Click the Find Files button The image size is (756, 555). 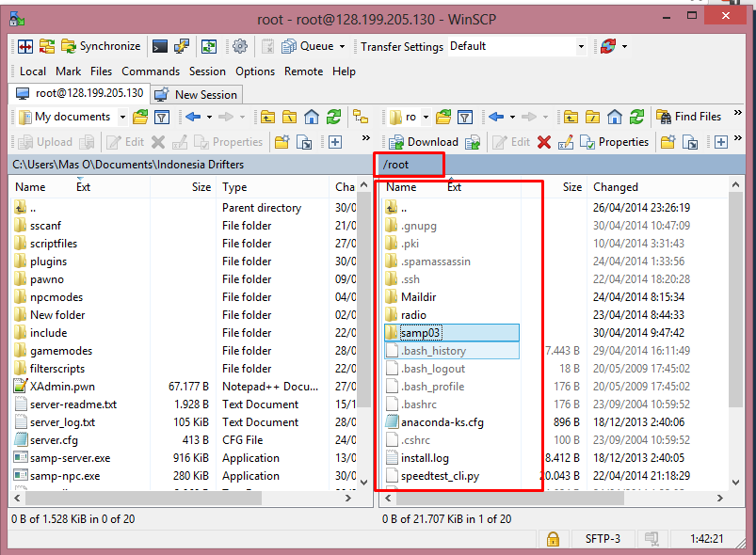pos(689,117)
